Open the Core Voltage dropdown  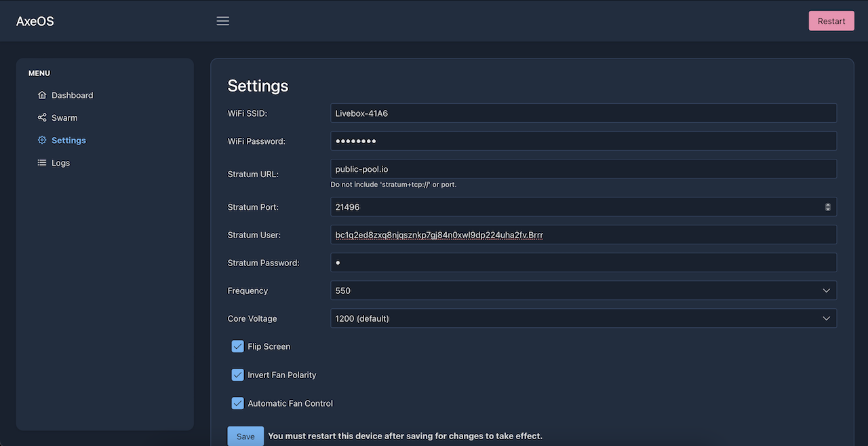583,318
